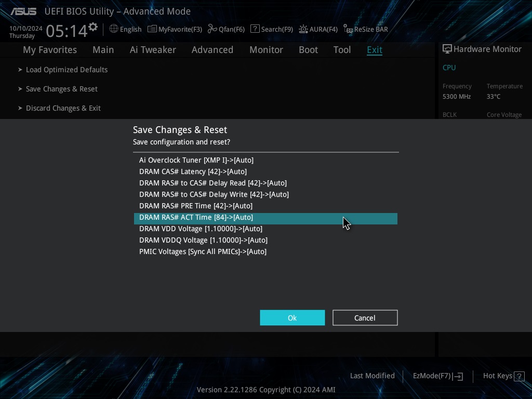Click the 33°C temperature value

(x=494, y=97)
